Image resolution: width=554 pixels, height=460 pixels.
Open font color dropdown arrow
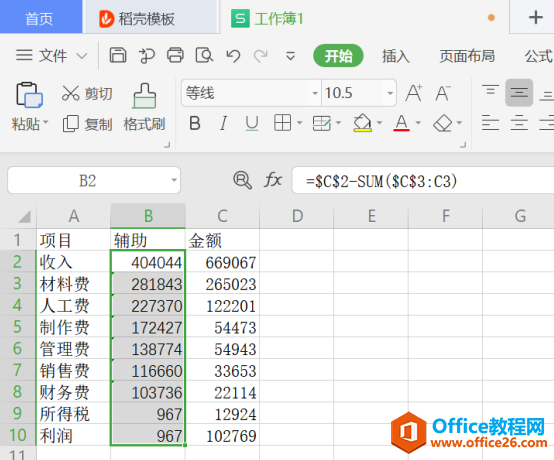point(418,123)
